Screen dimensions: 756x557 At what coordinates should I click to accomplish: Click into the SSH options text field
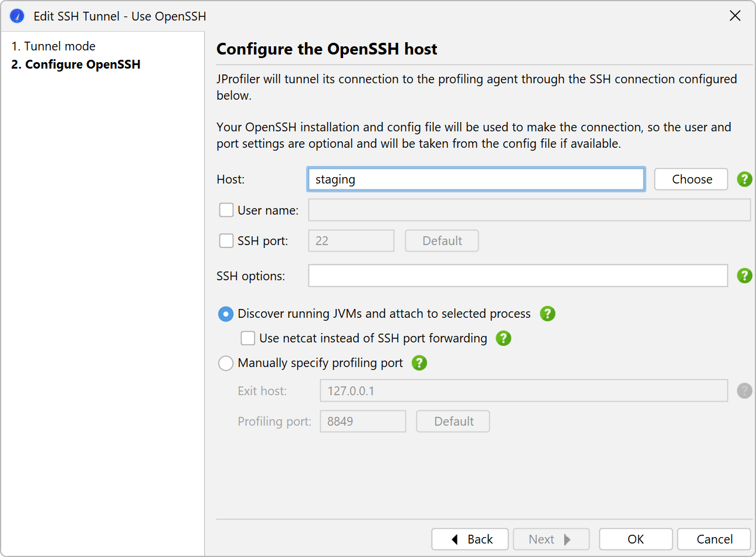(x=517, y=276)
